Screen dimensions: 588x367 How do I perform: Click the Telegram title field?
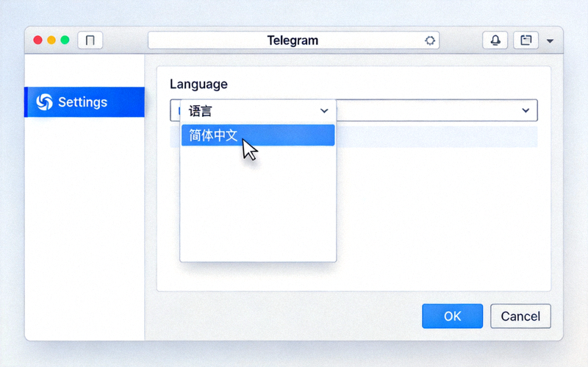(293, 40)
